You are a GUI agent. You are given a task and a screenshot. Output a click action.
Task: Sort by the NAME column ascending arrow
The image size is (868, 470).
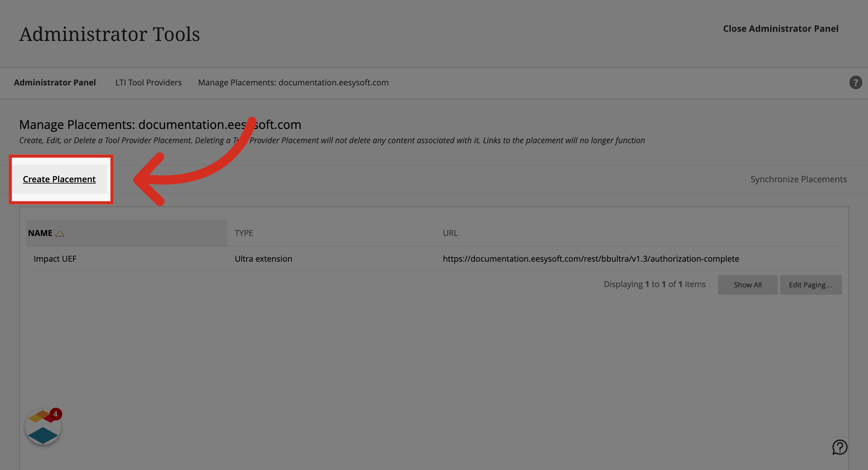tap(60, 233)
